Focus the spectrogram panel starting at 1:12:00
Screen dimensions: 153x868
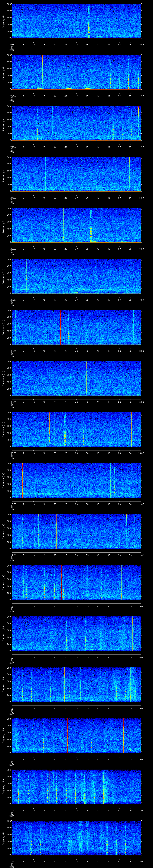coord(76,583)
